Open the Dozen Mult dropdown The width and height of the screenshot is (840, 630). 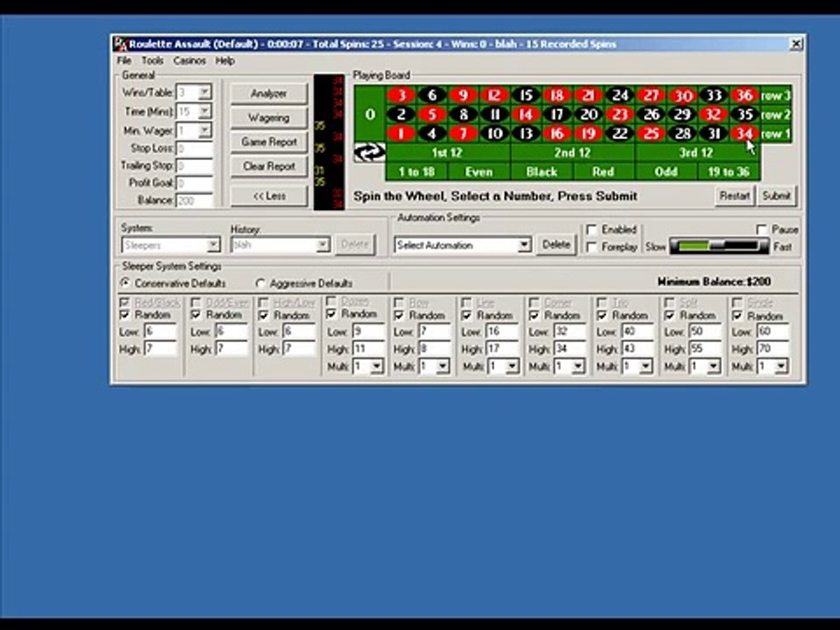376,367
